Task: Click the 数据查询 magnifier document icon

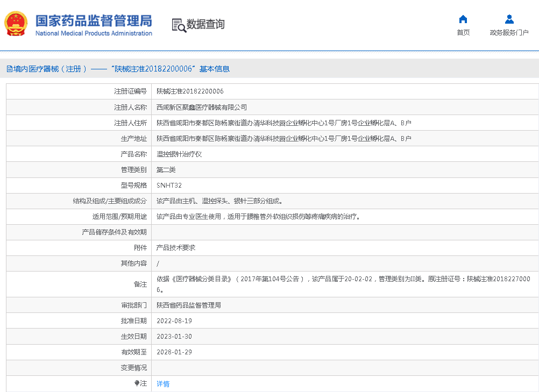Action: click(x=179, y=25)
